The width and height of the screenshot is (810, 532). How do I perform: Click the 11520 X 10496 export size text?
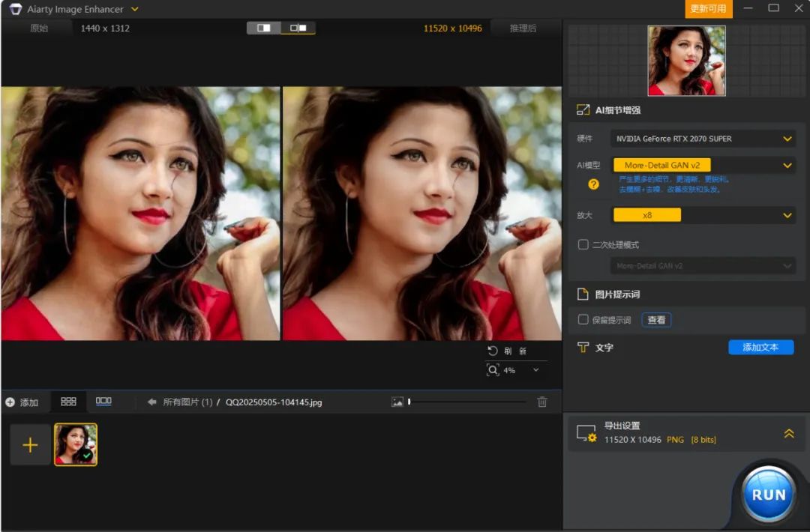pos(632,440)
